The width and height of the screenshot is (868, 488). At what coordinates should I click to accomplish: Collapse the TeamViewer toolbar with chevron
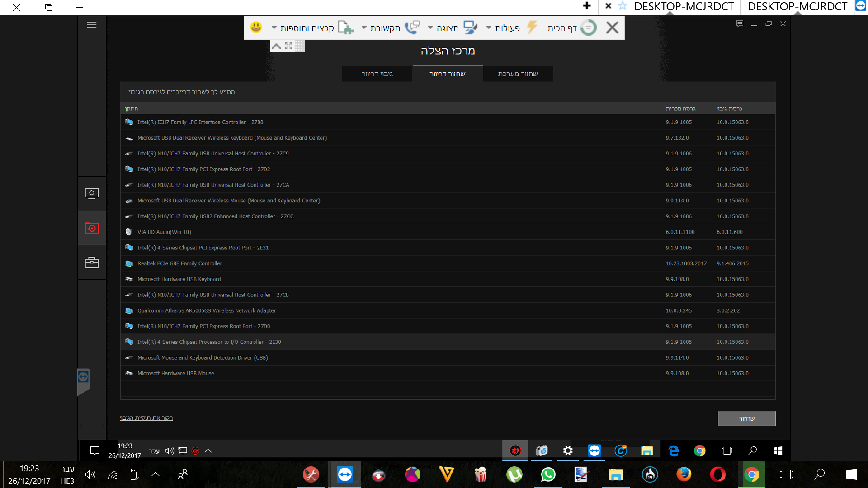[276, 46]
